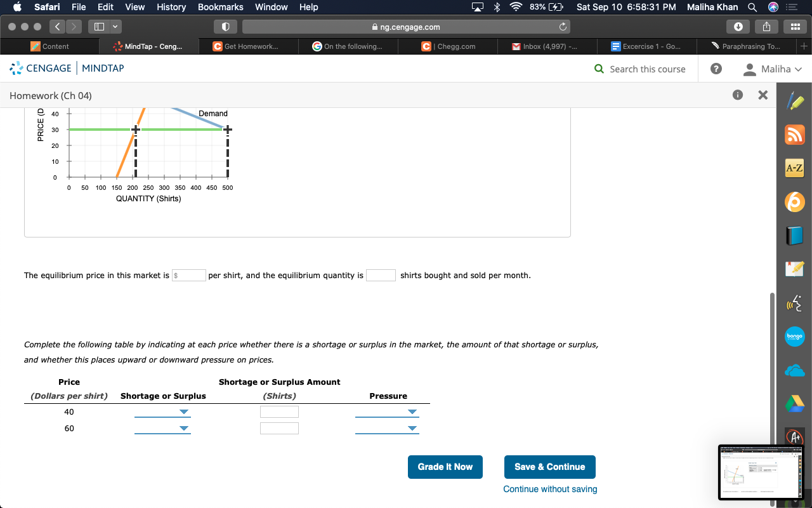Open the A-Z glossary tool

[794, 168]
